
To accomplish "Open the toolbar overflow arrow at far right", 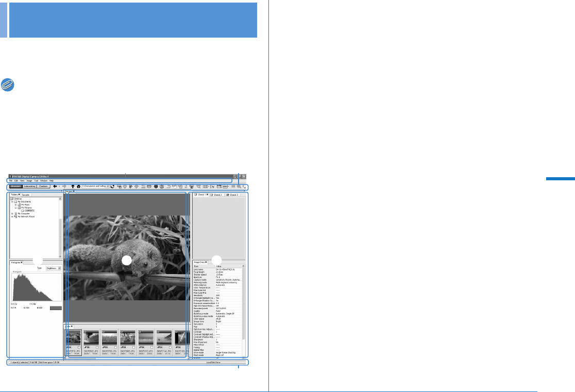I will pos(245,187).
